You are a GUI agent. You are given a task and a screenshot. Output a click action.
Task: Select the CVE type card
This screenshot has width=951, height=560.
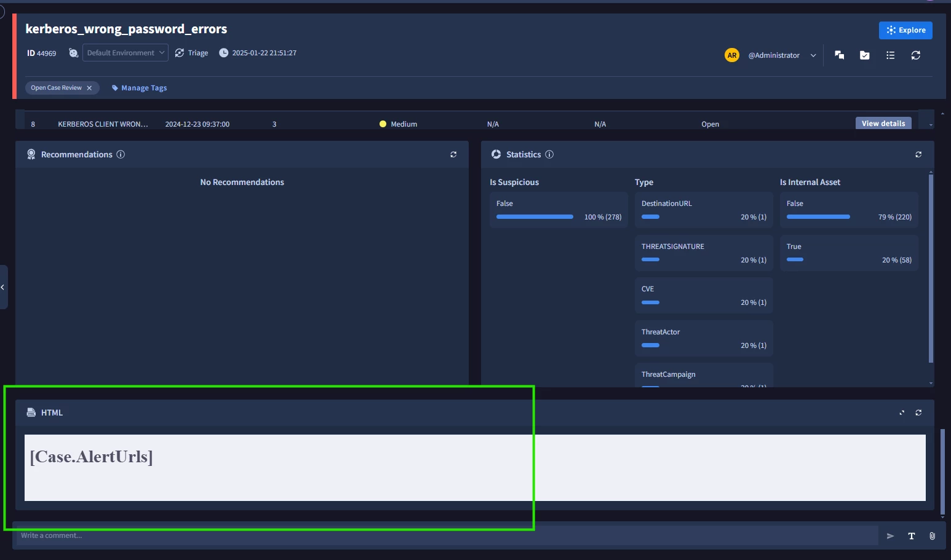704,296
